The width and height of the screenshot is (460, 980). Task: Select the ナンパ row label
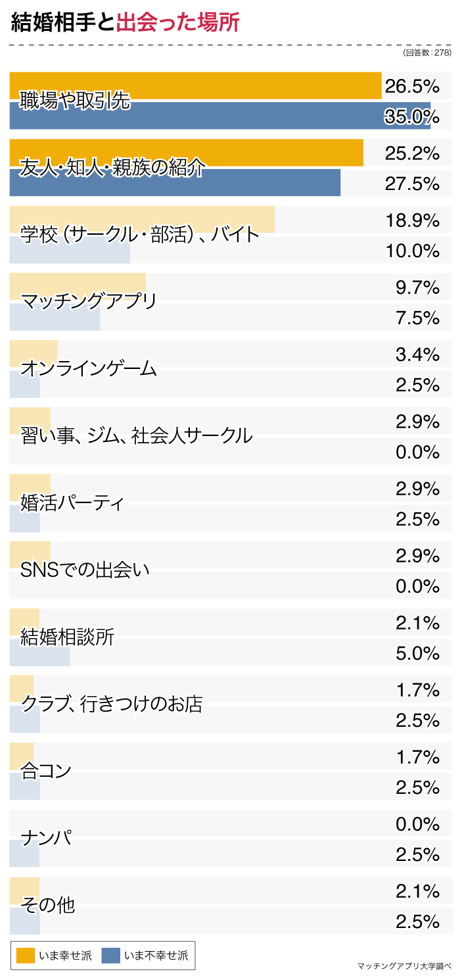pos(46,839)
